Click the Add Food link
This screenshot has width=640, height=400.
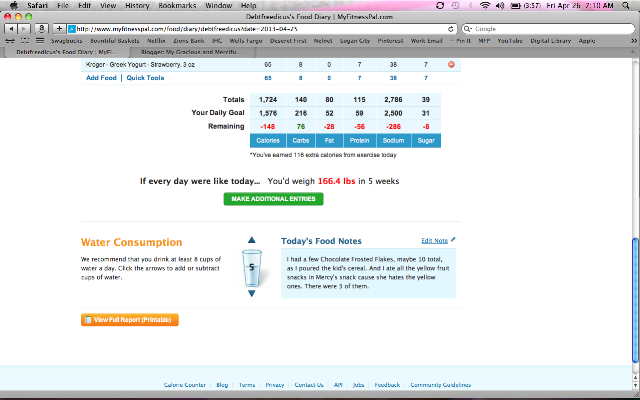(x=101, y=78)
